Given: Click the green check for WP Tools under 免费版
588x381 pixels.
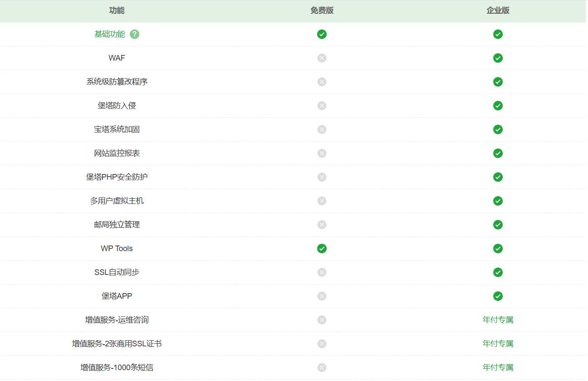Looking at the screenshot, I should (x=321, y=249).
